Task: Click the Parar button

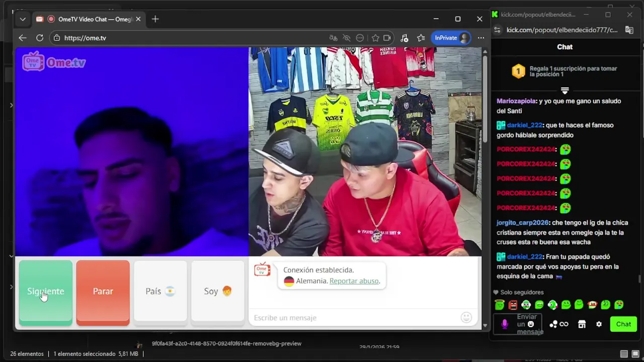Action: [x=103, y=292]
